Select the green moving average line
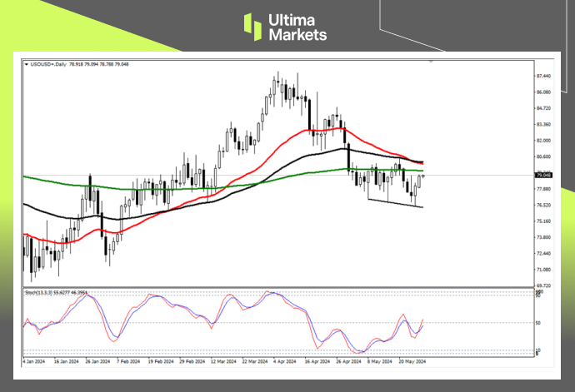 125,188
